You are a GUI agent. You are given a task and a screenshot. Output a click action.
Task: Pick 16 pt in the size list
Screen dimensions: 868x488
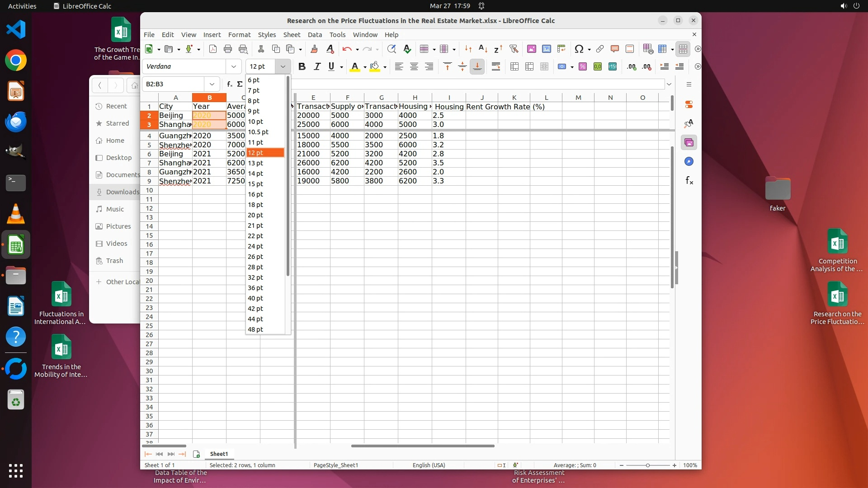pos(255,194)
